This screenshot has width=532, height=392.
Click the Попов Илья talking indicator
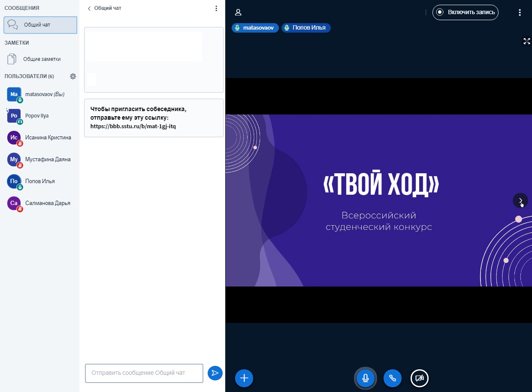(306, 28)
